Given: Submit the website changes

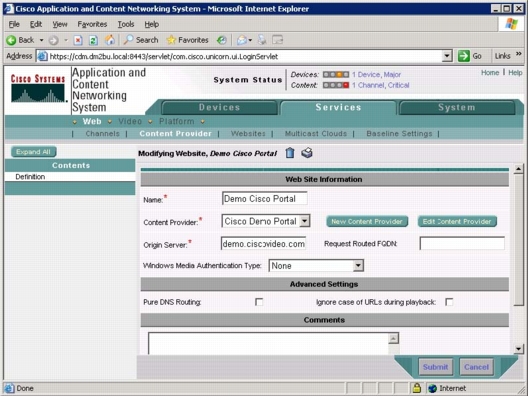Looking at the screenshot, I should coord(435,367).
